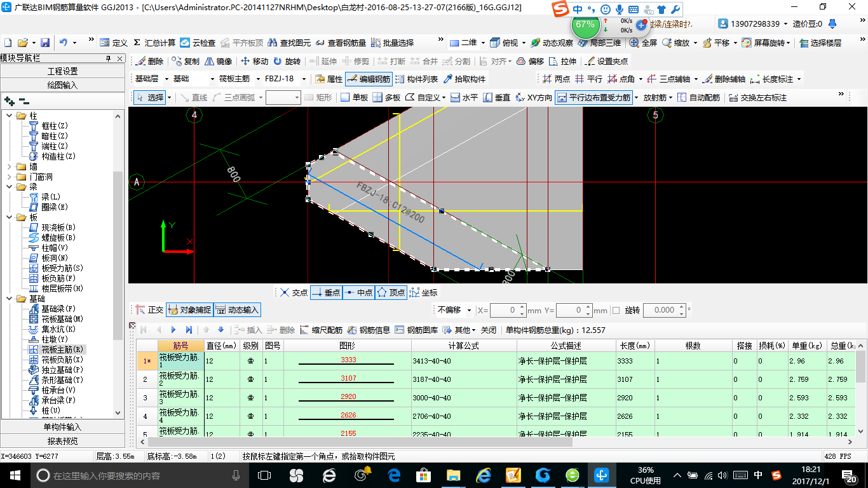
Task: Click 交换左右标注 swap annotations
Action: (758, 97)
